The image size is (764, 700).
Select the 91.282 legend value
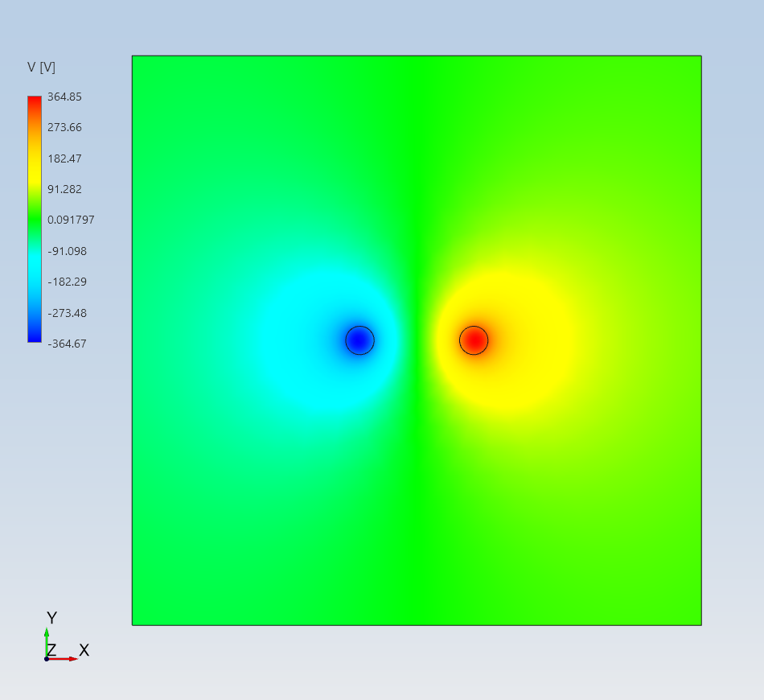64,189
